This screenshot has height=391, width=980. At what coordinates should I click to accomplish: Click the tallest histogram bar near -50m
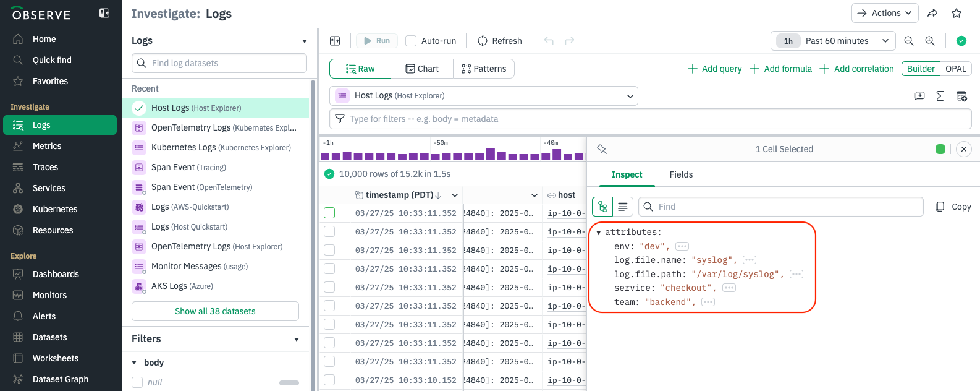point(491,154)
